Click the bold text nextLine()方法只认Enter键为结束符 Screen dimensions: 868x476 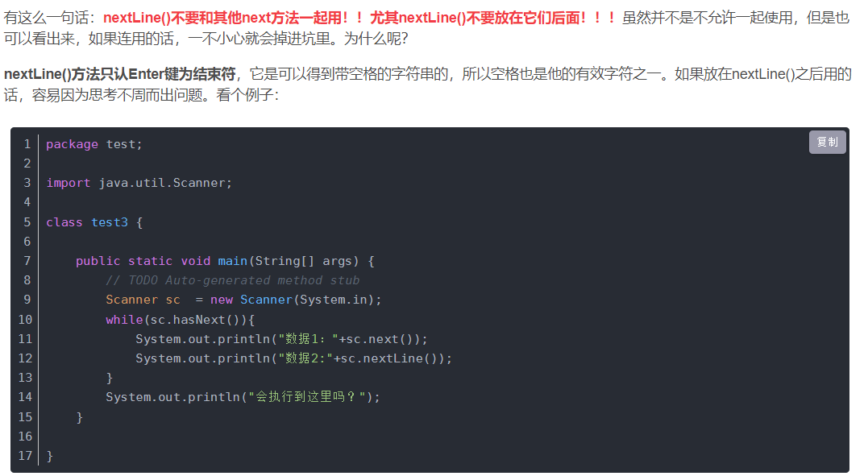tap(120, 75)
